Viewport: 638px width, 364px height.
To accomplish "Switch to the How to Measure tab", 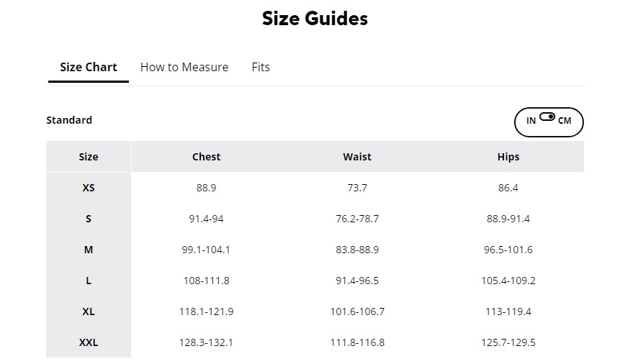I will coord(184,67).
